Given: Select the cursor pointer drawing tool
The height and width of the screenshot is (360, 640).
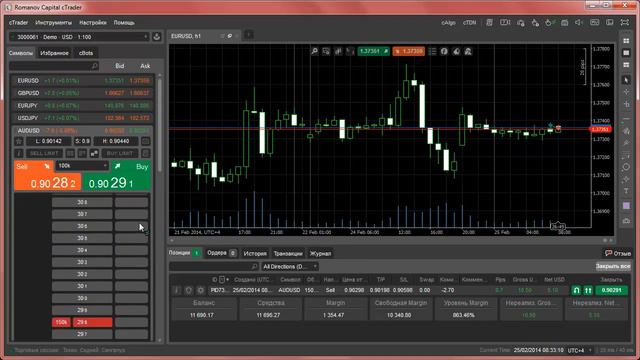Looking at the screenshot, I should 626,80.
